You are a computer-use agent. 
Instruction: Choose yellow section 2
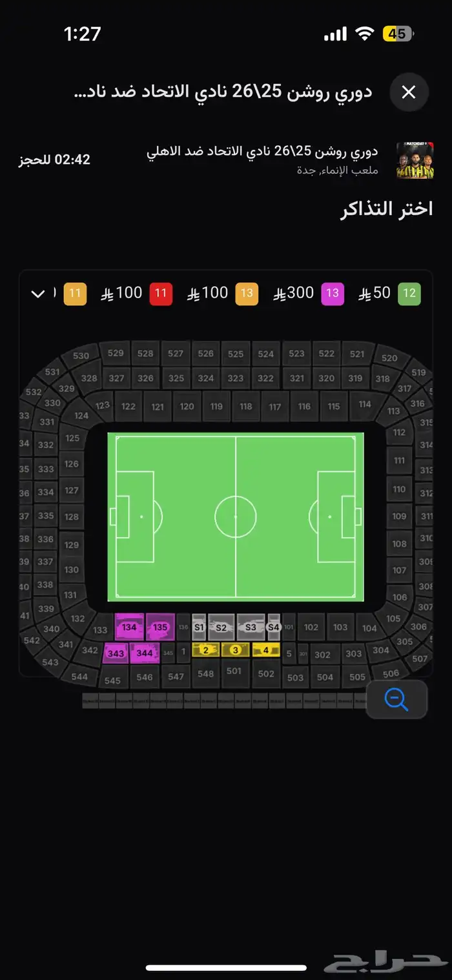click(205, 650)
